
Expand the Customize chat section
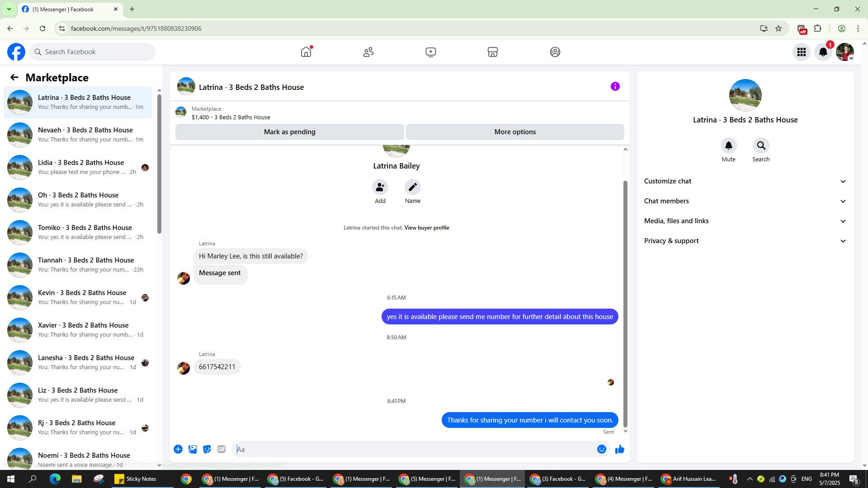[x=745, y=181]
